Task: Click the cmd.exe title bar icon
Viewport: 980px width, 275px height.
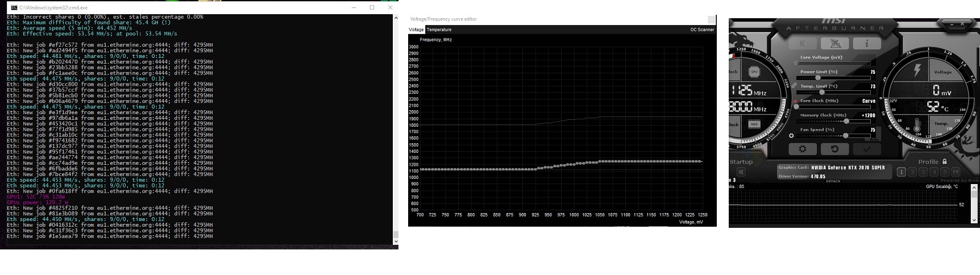Action: click(14, 7)
